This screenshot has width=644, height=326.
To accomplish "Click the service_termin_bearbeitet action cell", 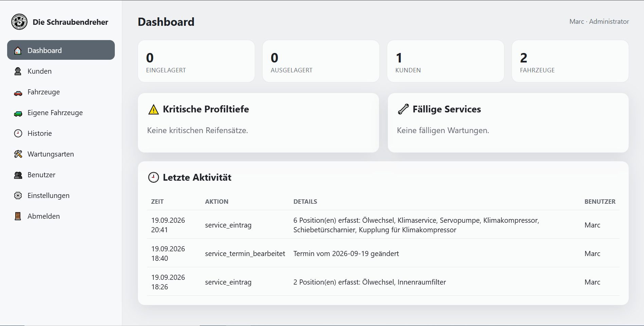I will (x=245, y=254).
